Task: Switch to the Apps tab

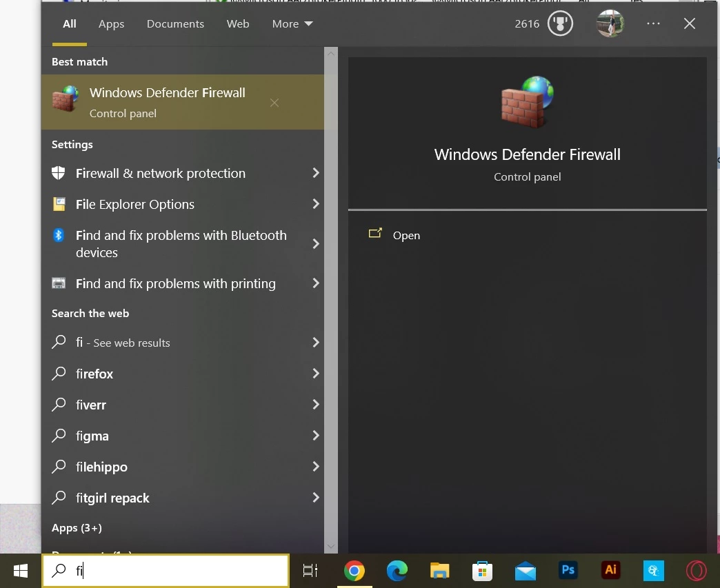Action: pyautogui.click(x=111, y=24)
